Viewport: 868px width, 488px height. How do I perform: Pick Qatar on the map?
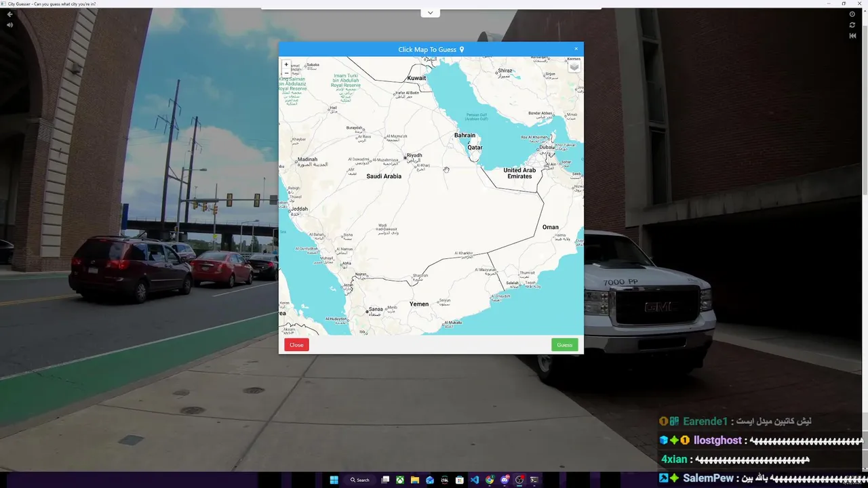click(475, 147)
